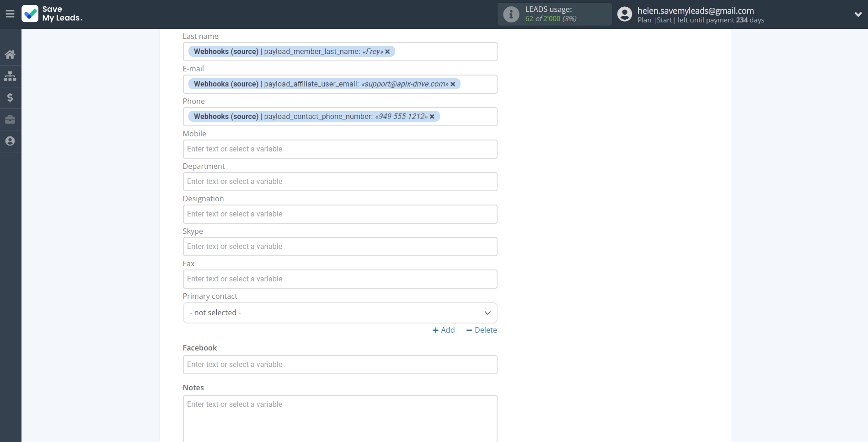
Task: Remove the payload_affiliate_user_email variable tag
Action: point(453,84)
